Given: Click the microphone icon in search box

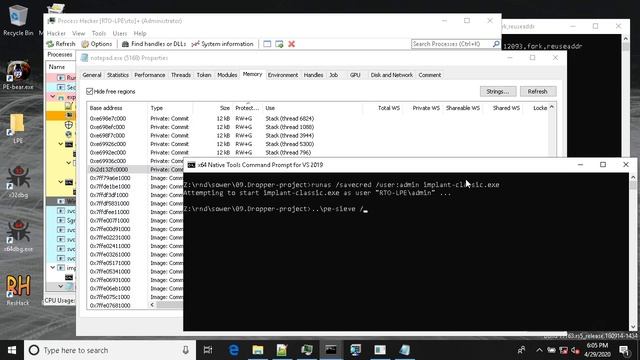Looking at the screenshot, I should point(185,350).
